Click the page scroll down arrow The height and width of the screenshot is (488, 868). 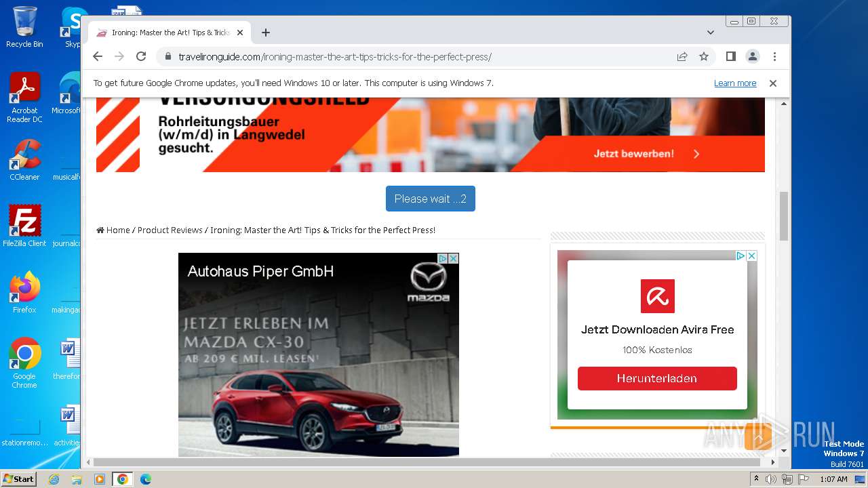point(784,451)
